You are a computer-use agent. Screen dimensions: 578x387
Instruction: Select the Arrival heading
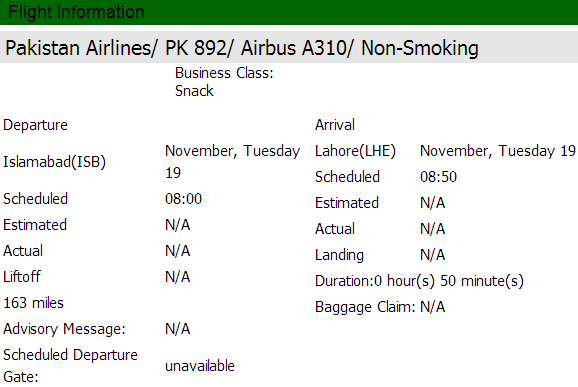(x=335, y=125)
